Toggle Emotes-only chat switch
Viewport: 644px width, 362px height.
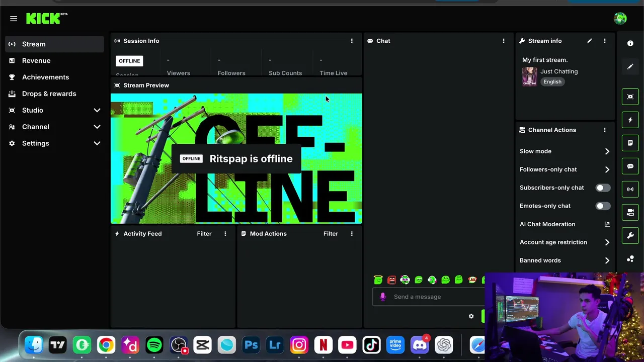(603, 206)
